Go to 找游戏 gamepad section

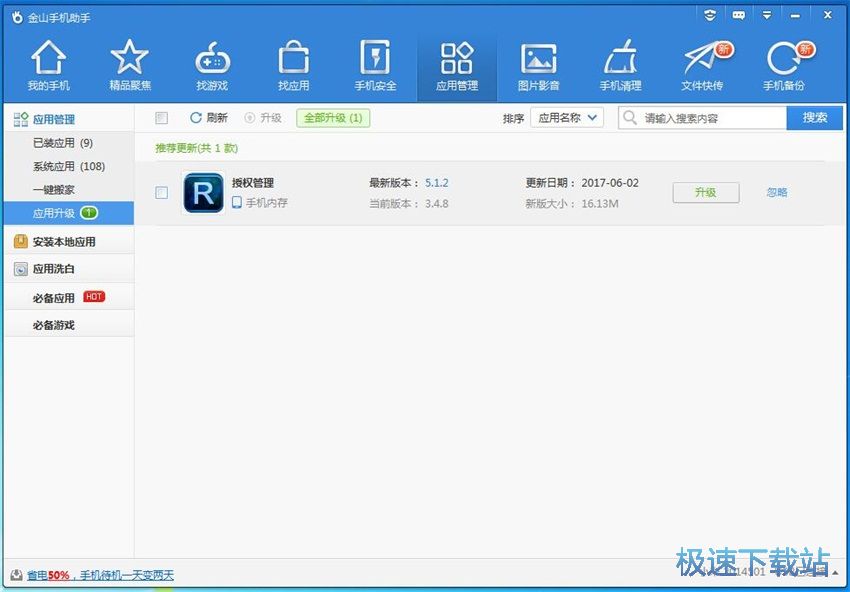212,66
